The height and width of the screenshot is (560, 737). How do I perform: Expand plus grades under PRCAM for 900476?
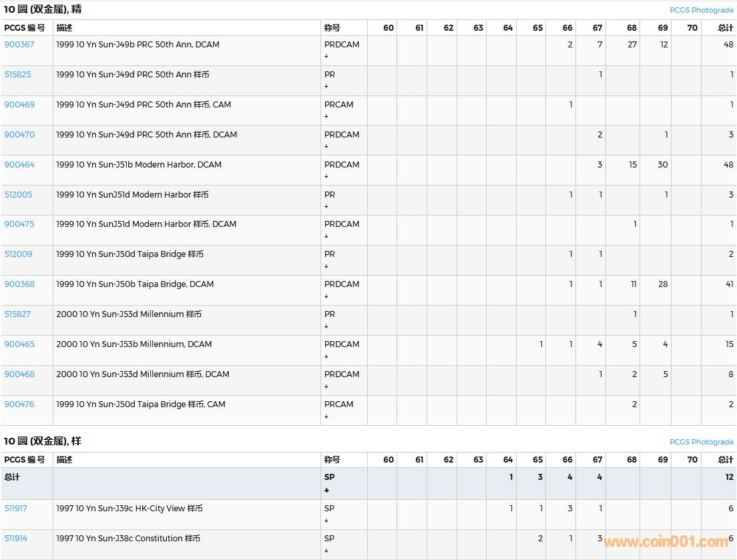[x=326, y=416]
